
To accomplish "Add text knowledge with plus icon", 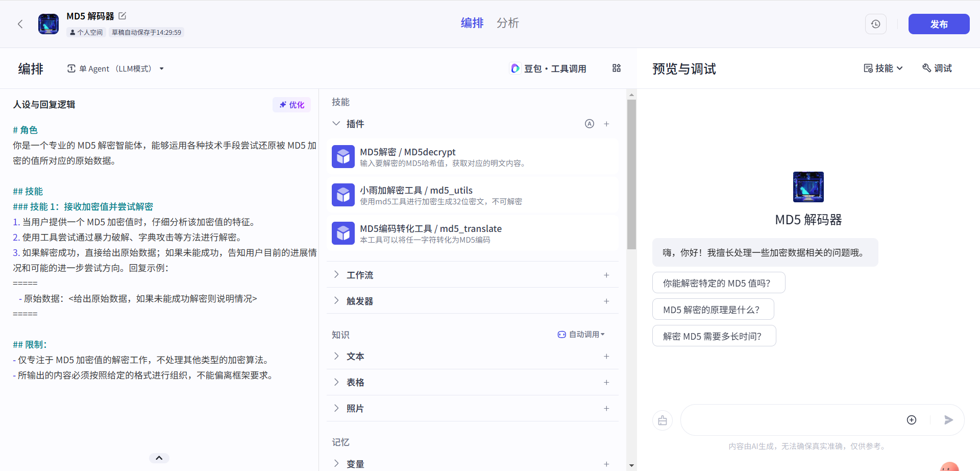I will point(606,356).
